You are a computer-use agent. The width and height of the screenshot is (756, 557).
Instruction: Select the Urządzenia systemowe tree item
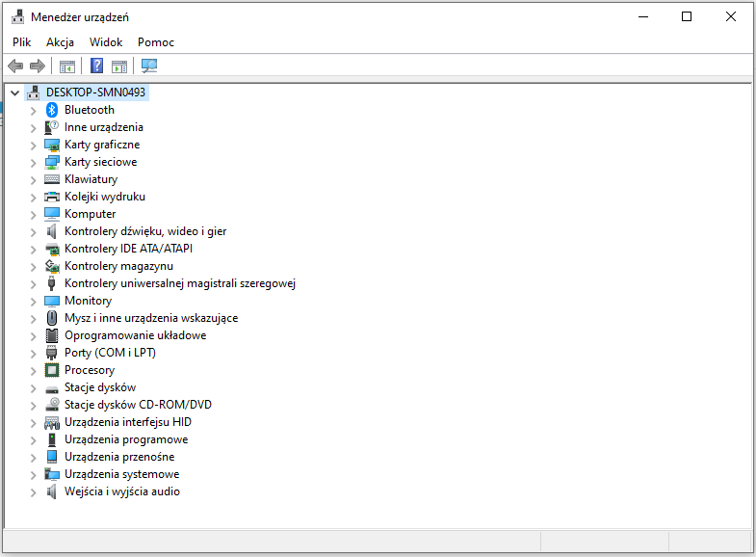(121, 474)
